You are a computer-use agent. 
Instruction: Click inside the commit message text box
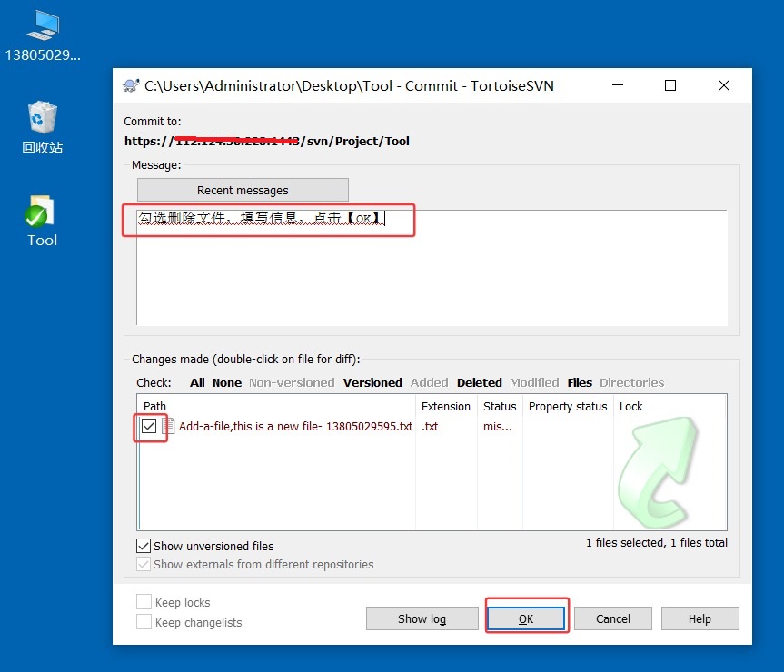point(432,268)
